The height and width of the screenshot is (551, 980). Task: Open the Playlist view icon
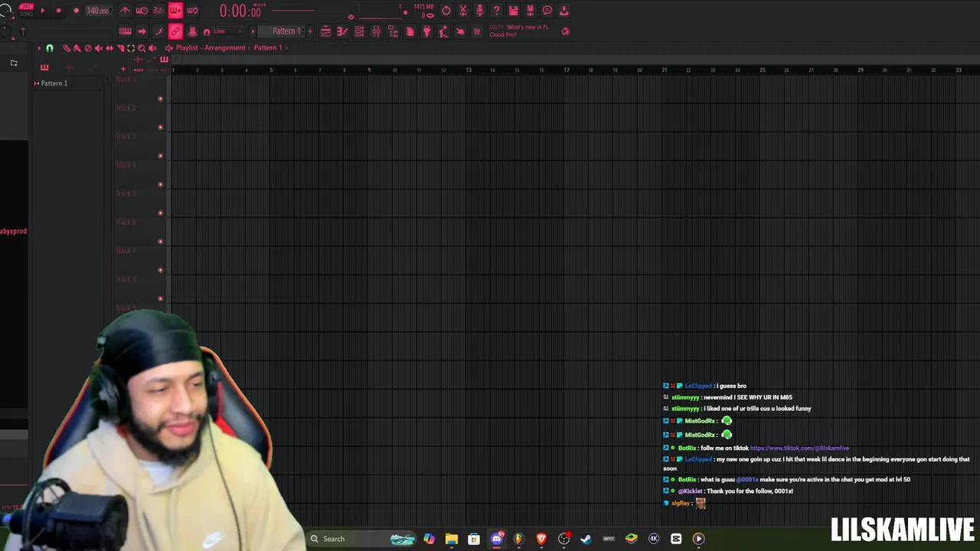[x=325, y=31]
